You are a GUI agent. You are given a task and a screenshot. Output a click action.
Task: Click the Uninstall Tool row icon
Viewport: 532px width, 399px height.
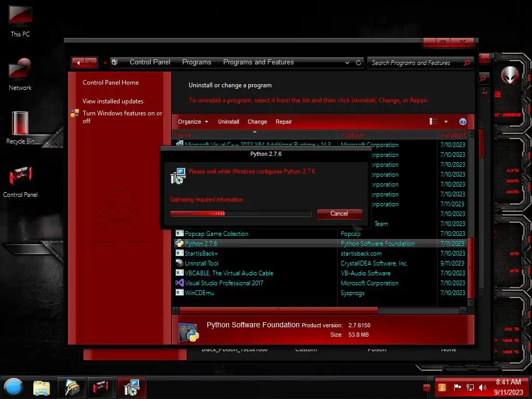179,263
